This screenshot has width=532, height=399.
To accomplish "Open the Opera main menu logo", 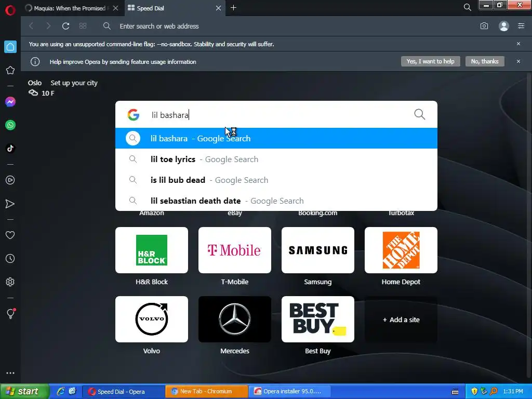I will click(x=10, y=10).
